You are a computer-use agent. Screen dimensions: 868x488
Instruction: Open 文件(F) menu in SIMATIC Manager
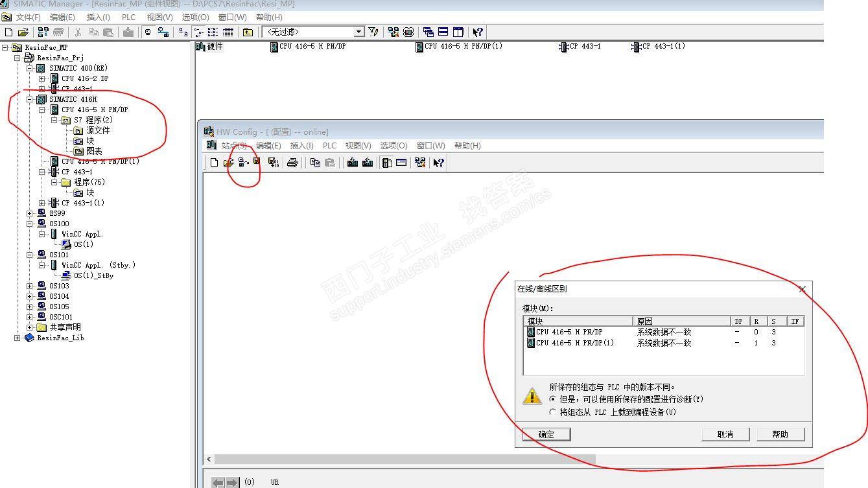tap(28, 17)
